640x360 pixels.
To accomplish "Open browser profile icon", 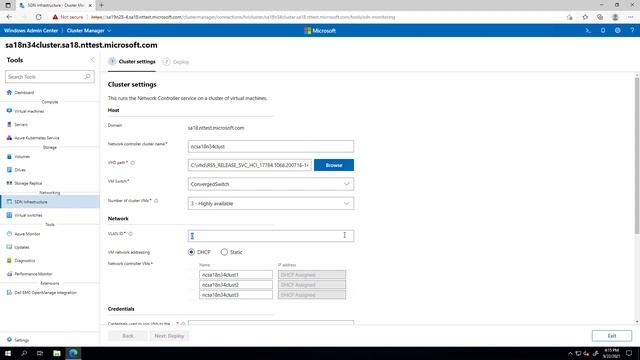I will click(x=615, y=17).
